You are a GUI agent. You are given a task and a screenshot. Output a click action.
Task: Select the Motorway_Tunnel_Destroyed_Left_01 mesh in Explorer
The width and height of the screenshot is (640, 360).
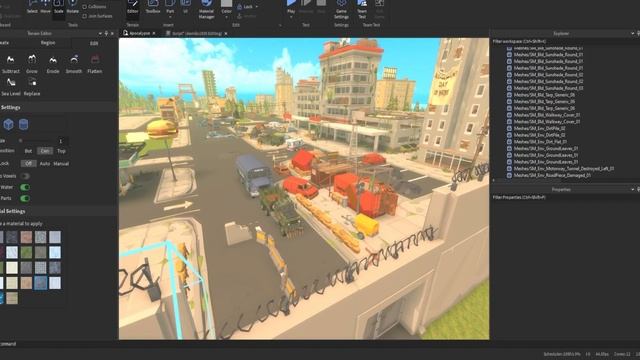(564, 169)
